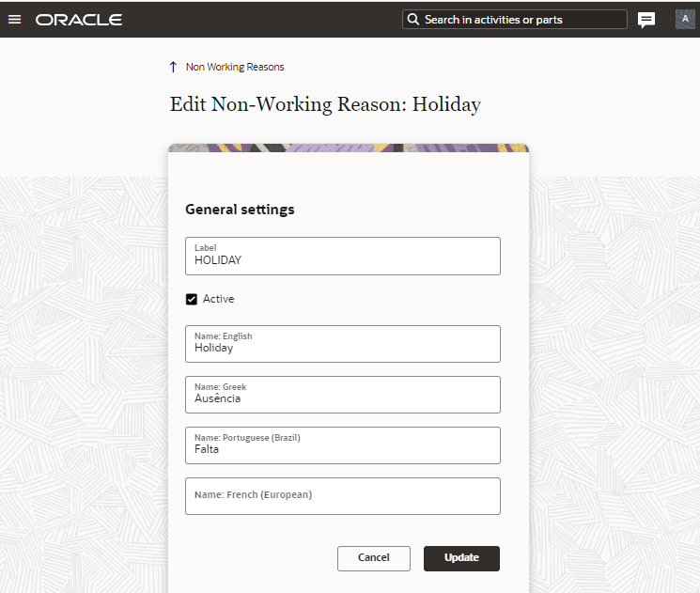Click the magnifier search icon

pyautogui.click(x=413, y=20)
